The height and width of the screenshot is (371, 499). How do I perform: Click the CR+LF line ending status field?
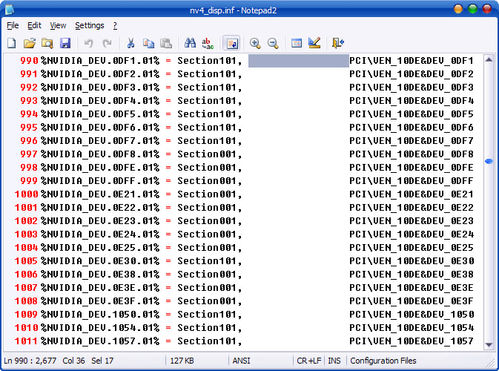click(309, 361)
